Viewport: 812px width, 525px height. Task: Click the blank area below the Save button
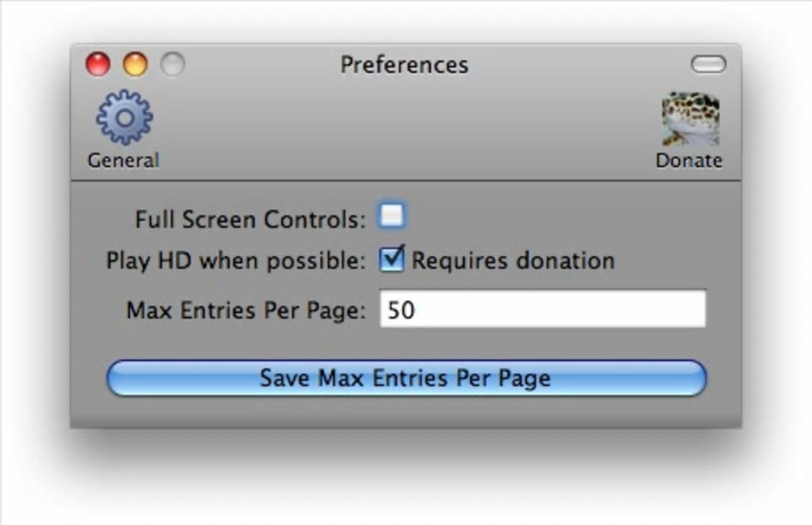pos(406,412)
